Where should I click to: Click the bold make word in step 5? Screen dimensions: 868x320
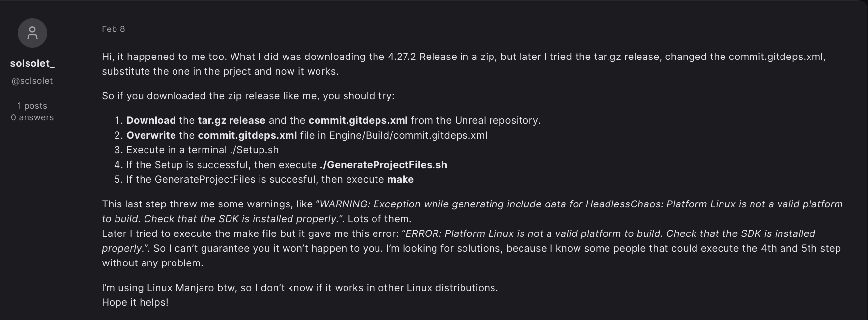(401, 179)
